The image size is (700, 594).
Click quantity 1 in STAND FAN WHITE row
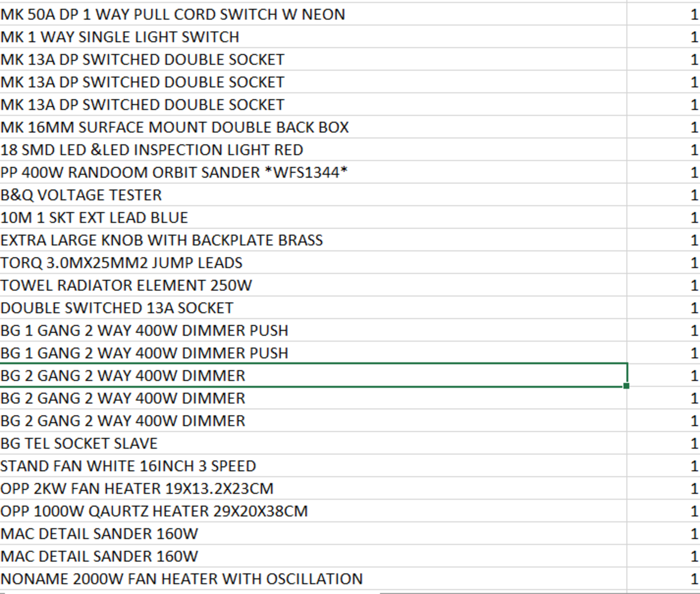tap(664, 466)
